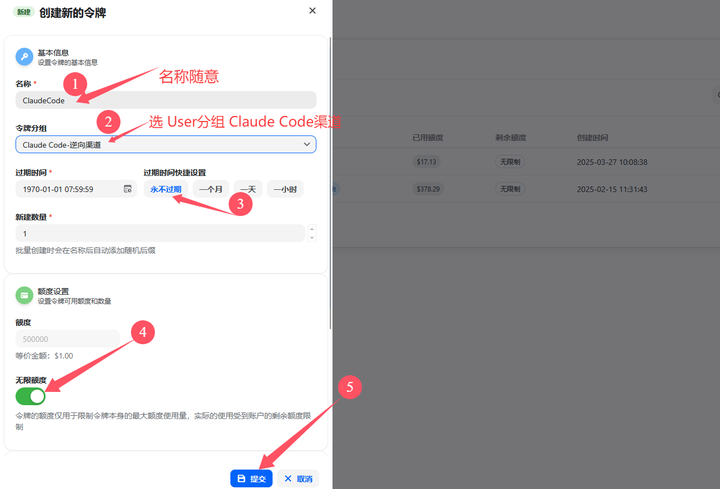Select 一天 quick expiry option

(248, 189)
